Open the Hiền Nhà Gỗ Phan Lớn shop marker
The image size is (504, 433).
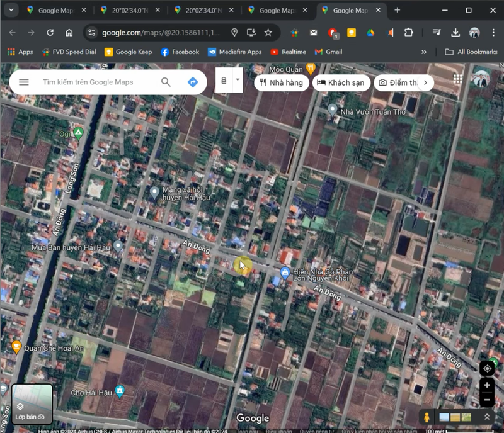[x=285, y=273]
